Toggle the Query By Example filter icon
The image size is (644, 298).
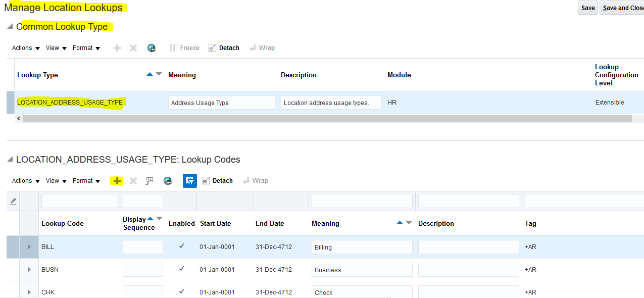pyautogui.click(x=189, y=180)
